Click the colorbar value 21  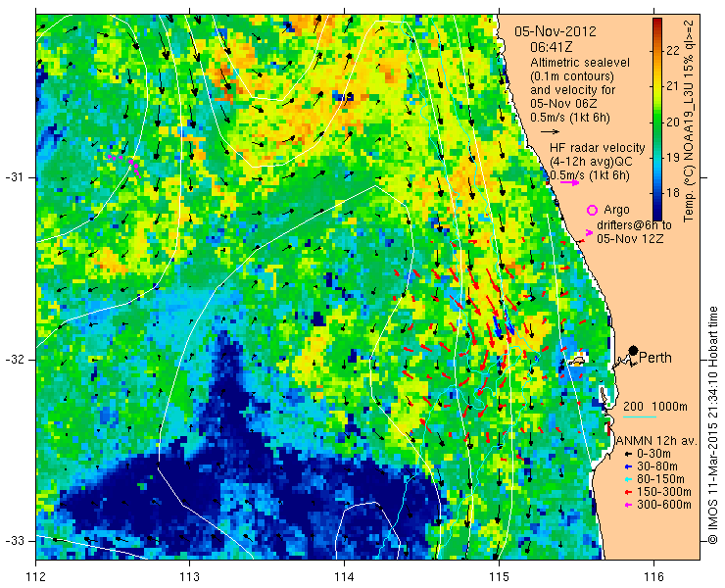(x=673, y=86)
